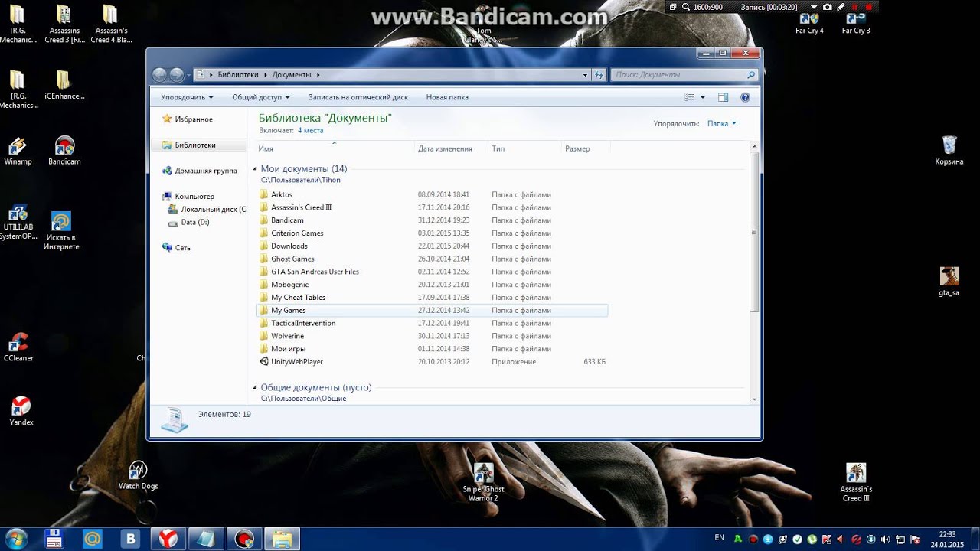The image size is (980, 551).
Task: Click Библиотеки in the address breadcrumb
Action: pyautogui.click(x=238, y=75)
